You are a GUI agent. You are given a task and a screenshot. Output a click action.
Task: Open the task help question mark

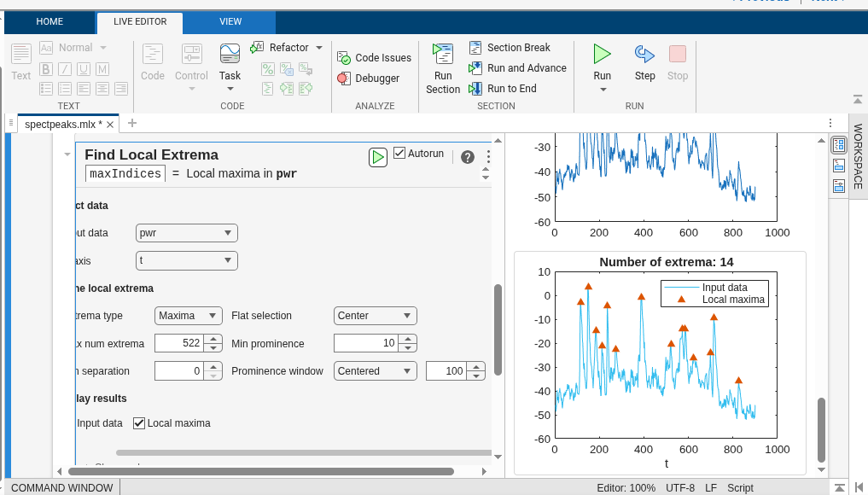click(x=468, y=157)
